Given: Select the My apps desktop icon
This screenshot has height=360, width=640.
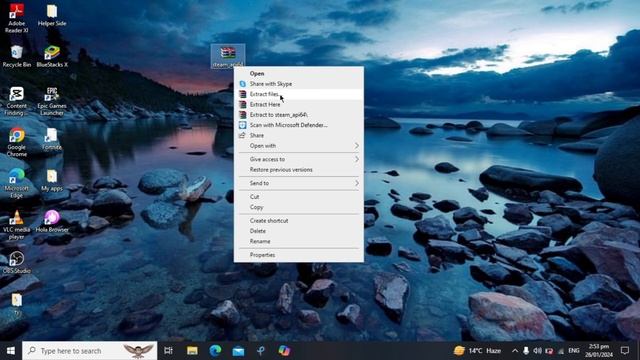Looking at the screenshot, I should [52, 180].
